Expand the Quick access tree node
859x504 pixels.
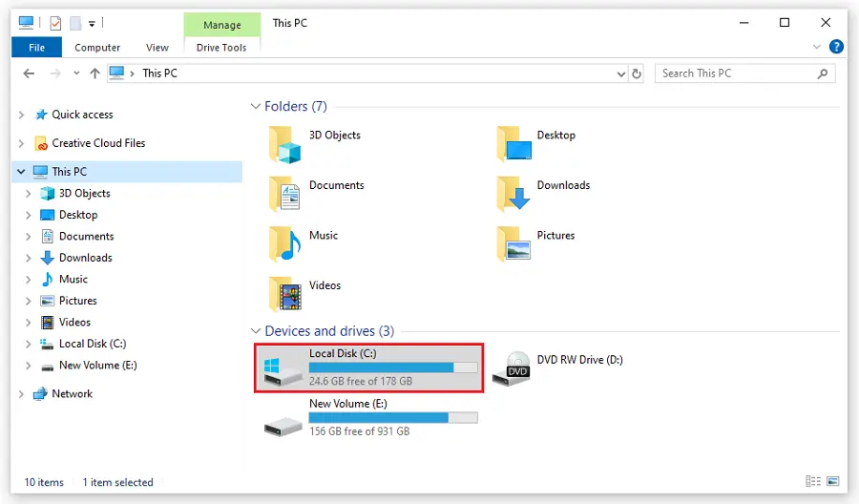[x=21, y=115]
